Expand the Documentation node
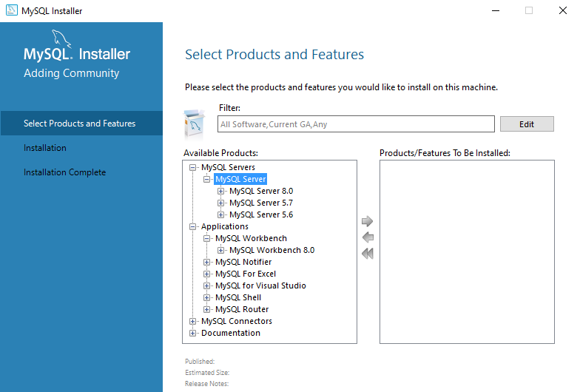This screenshot has width=580, height=392. (x=192, y=333)
